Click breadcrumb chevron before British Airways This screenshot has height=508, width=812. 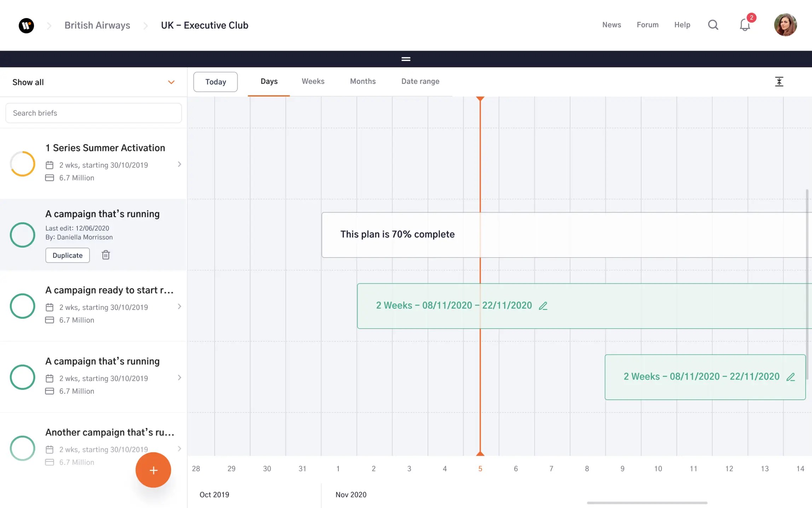(x=49, y=25)
